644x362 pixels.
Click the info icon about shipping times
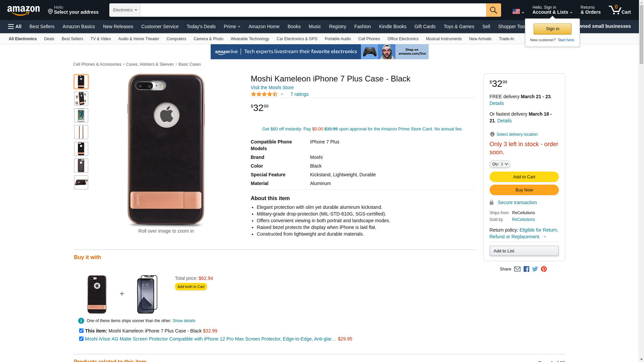point(81,321)
